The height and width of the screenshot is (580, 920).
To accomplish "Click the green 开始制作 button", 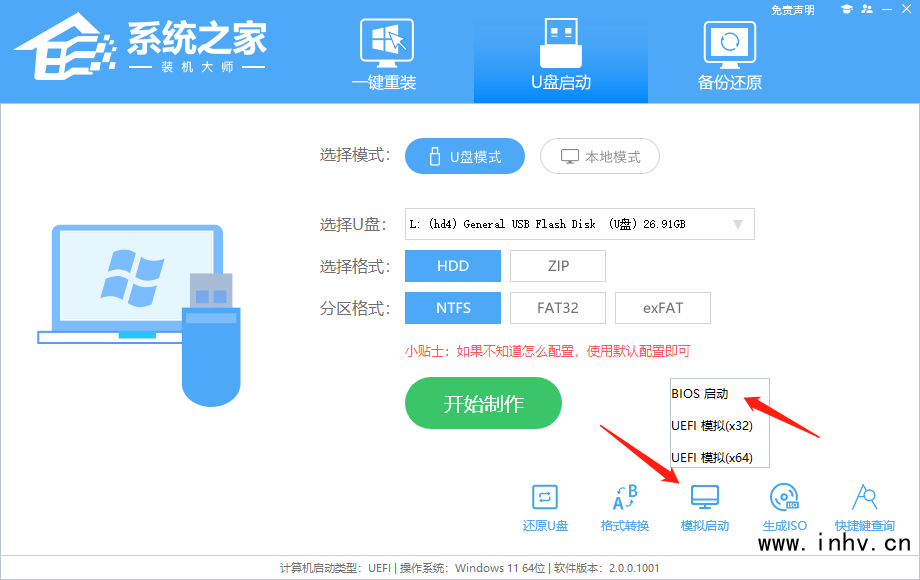I will [x=483, y=404].
